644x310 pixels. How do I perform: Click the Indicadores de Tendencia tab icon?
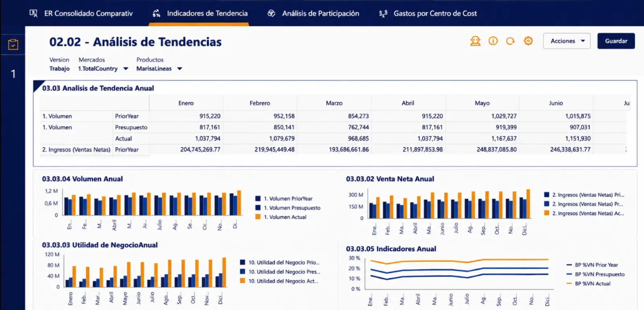(157, 13)
